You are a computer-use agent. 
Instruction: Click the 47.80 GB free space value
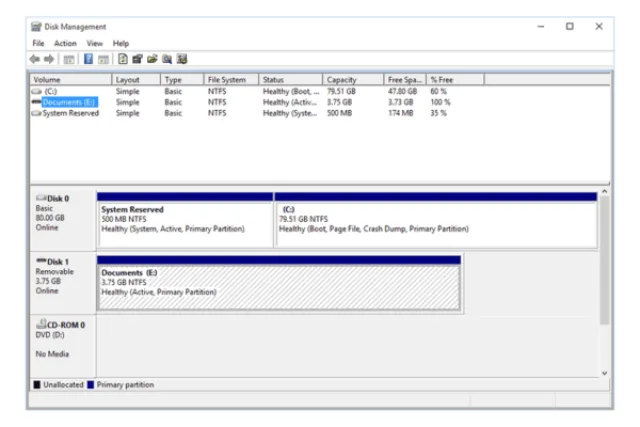tap(402, 91)
